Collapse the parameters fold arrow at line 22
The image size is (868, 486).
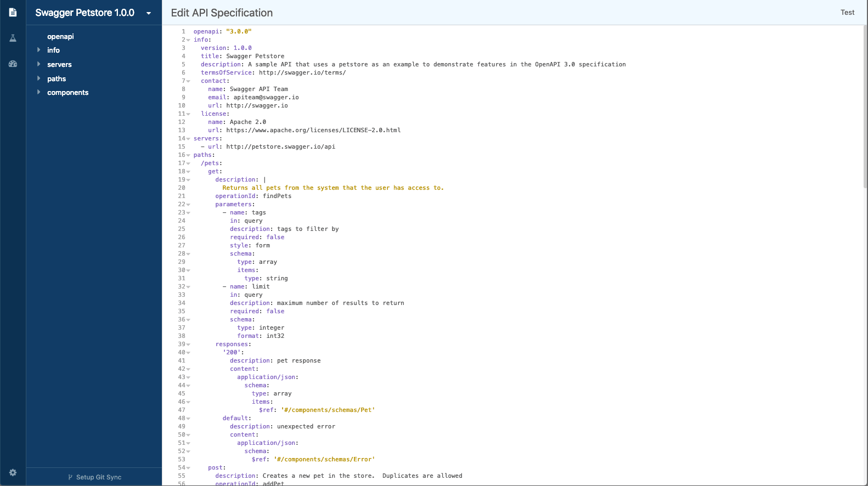tap(188, 205)
